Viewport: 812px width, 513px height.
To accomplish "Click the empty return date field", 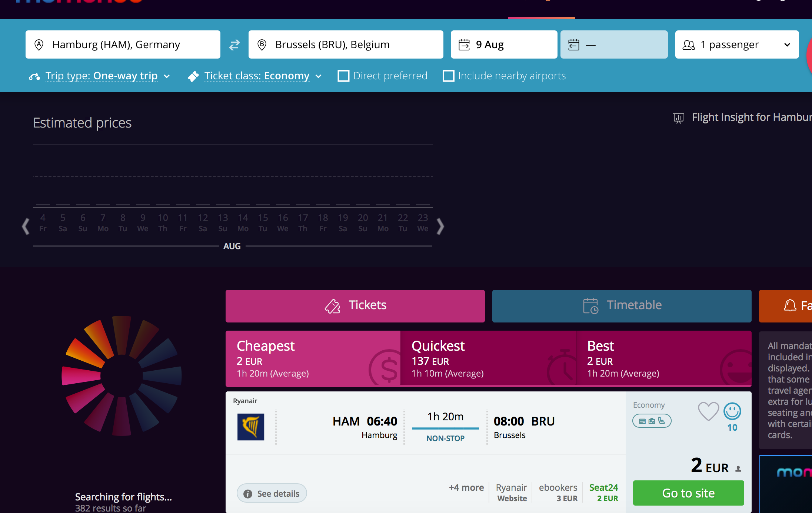I will pos(614,44).
